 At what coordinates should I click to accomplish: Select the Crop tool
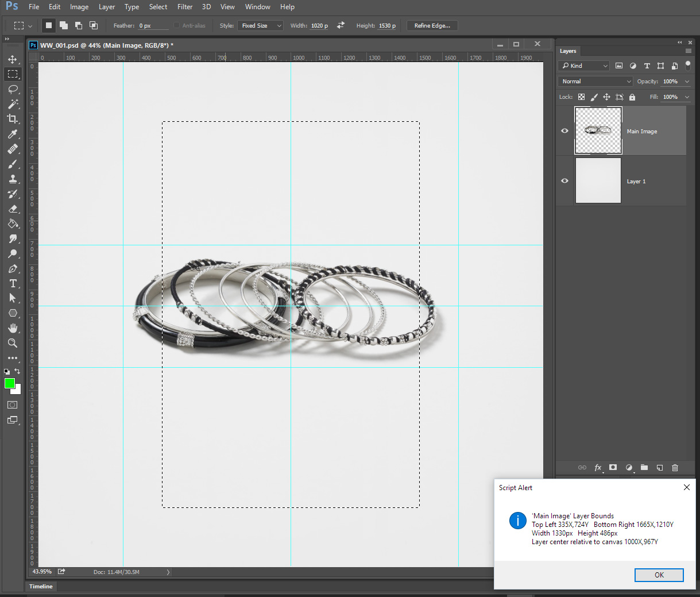coord(13,119)
